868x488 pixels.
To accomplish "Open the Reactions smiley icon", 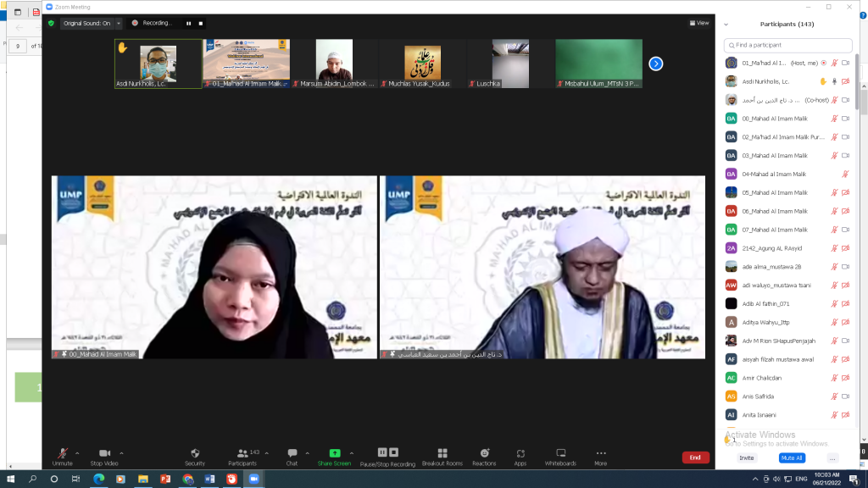I will [484, 453].
